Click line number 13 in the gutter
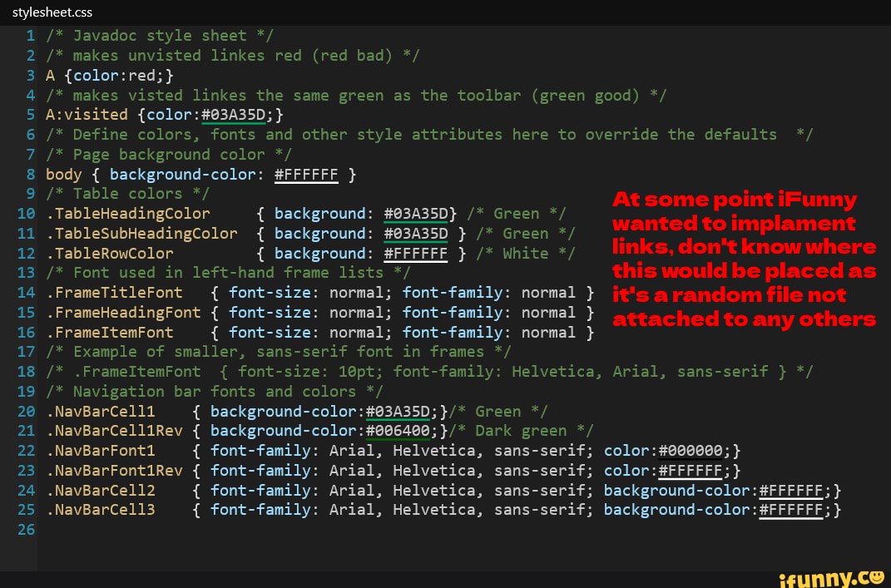The width and height of the screenshot is (891, 588). [x=26, y=273]
